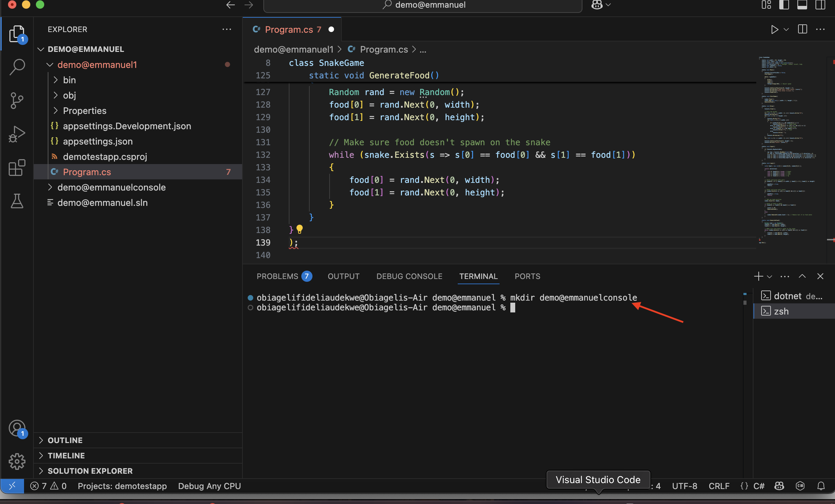Open the Copilot icon in title bar
This screenshot has width=835, height=504.
pos(597,5)
